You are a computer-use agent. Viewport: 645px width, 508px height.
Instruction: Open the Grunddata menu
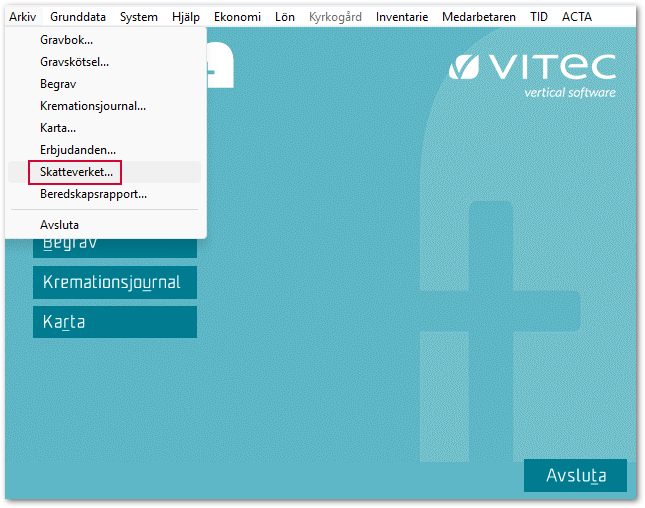(78, 17)
